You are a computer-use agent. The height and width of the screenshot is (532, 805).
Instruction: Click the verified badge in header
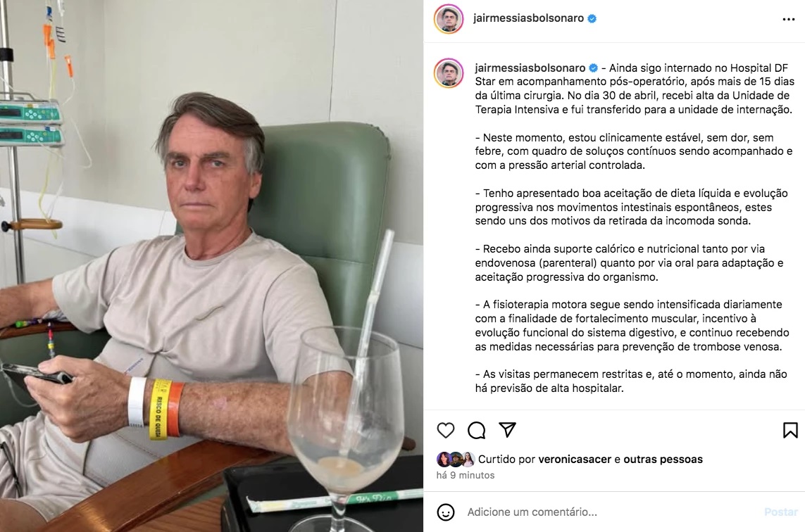click(592, 18)
